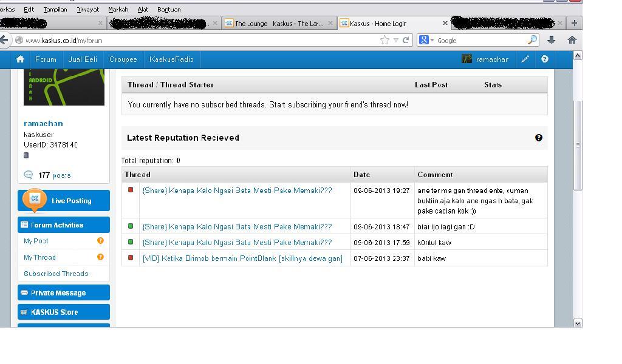Click the ramachan username in the navbar
Viewport: 622px width, 364px height.
coord(492,59)
